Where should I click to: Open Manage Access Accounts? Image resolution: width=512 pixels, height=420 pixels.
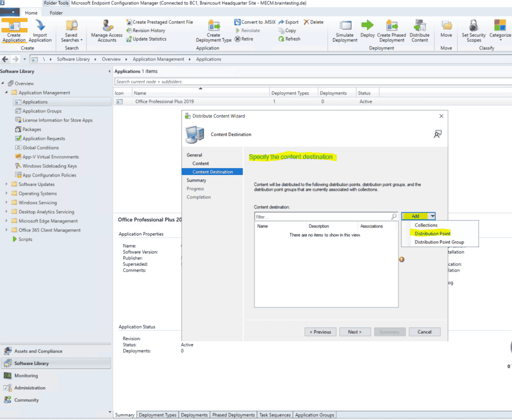(106, 29)
